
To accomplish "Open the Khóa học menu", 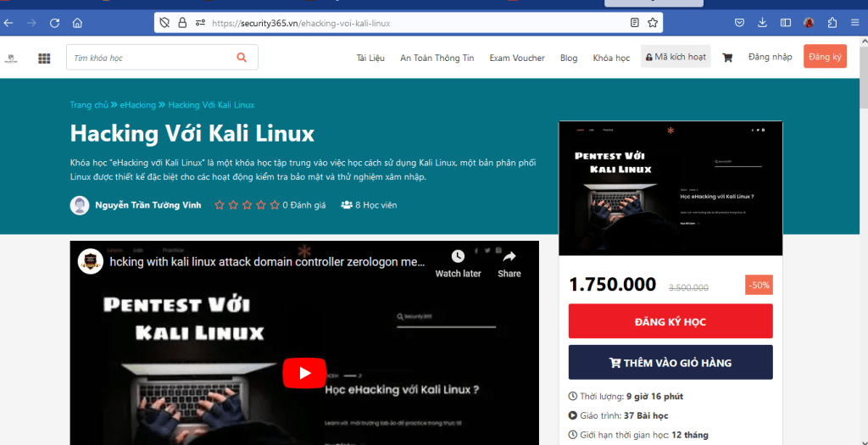I will [x=611, y=58].
